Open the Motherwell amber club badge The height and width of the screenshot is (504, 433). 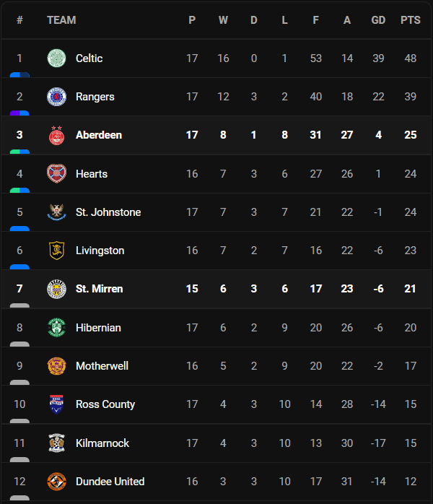56,366
